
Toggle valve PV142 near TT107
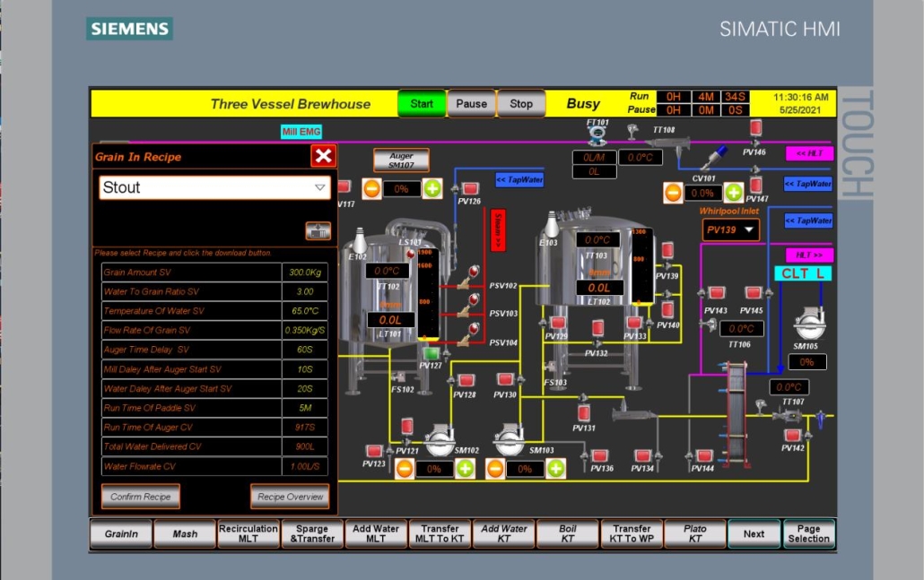[793, 435]
